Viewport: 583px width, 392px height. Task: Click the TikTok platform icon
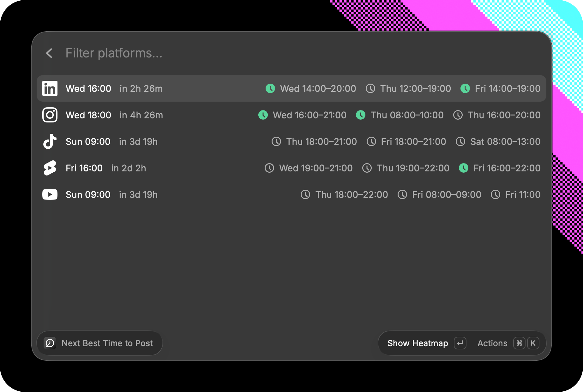click(50, 141)
